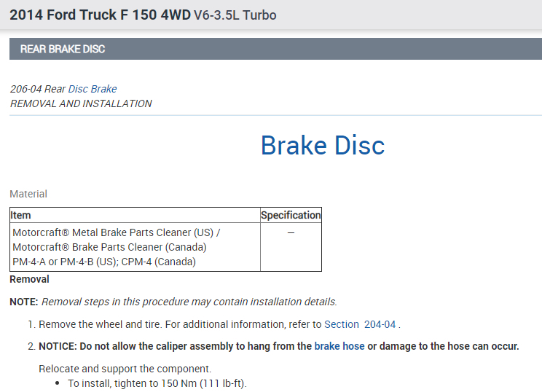Click the REMOVAL AND INSTALLATION text

(81, 103)
